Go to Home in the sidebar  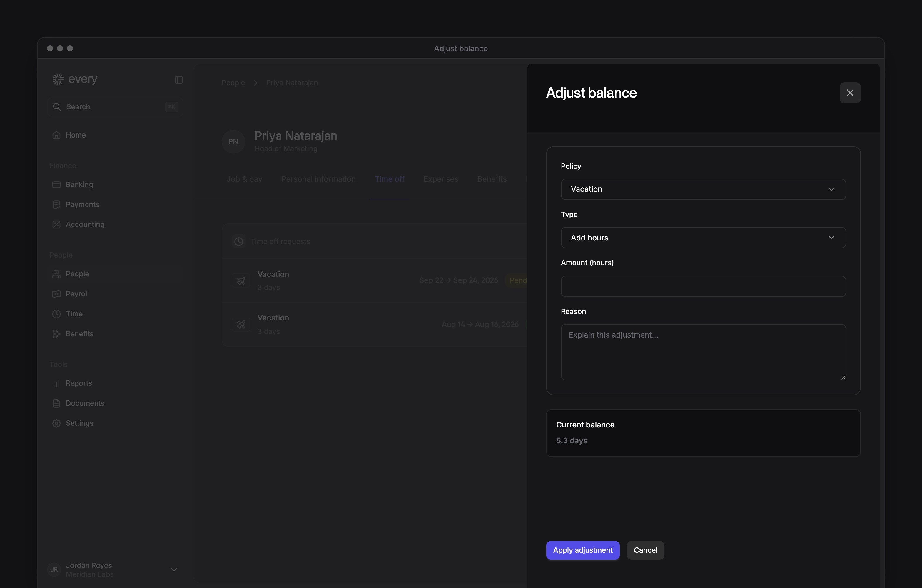(115, 135)
